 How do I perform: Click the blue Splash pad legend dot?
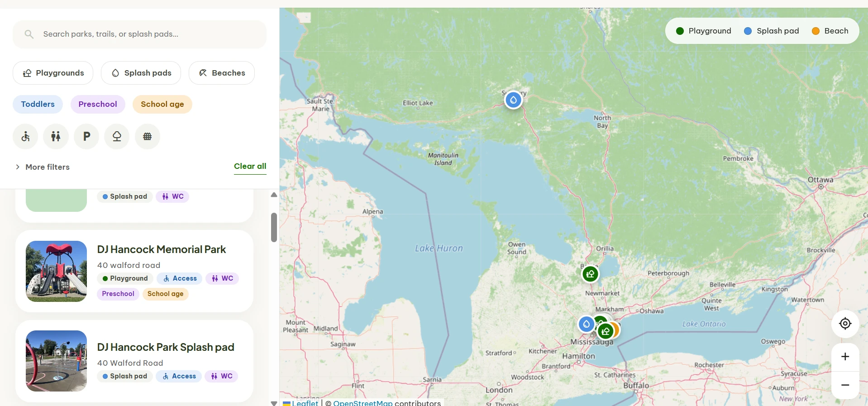click(x=748, y=31)
